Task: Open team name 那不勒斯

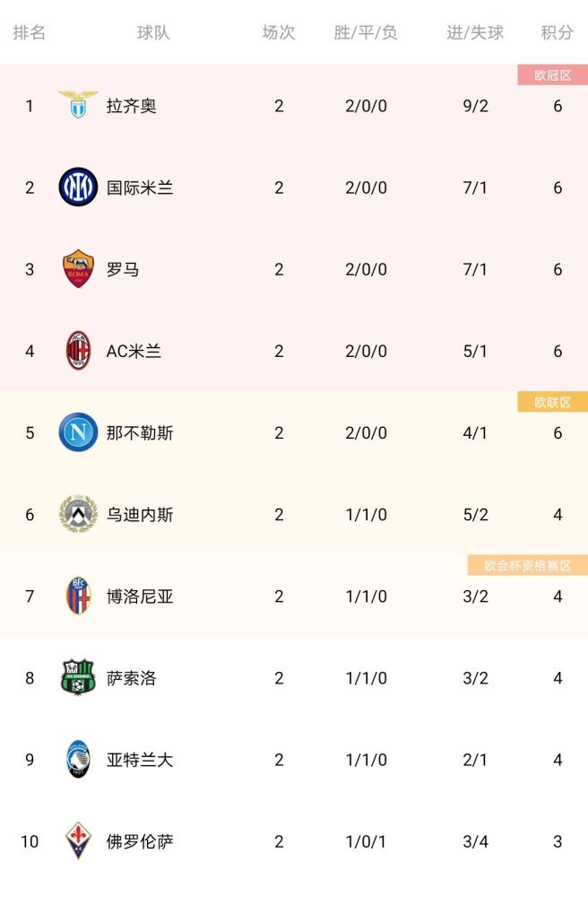Action: pos(140,433)
